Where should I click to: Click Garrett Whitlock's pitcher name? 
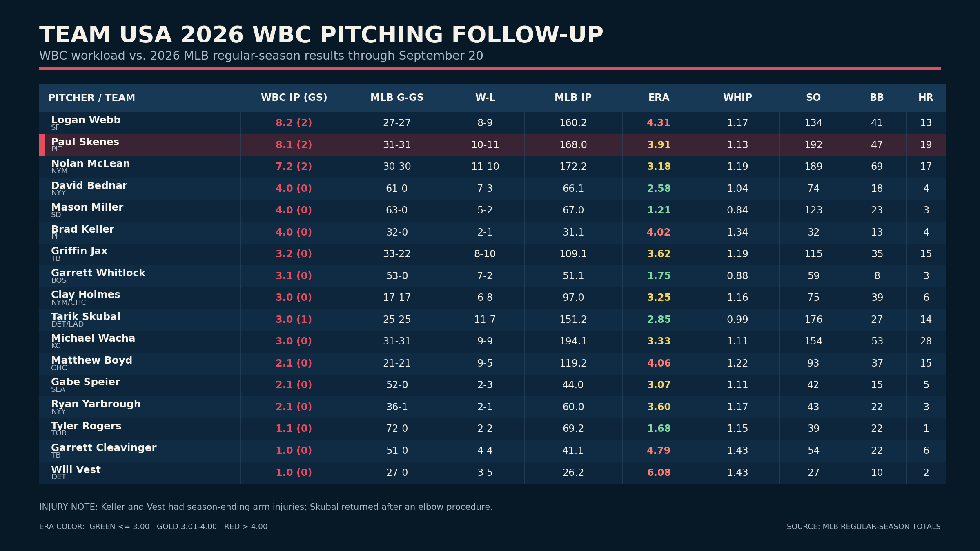pyautogui.click(x=98, y=273)
